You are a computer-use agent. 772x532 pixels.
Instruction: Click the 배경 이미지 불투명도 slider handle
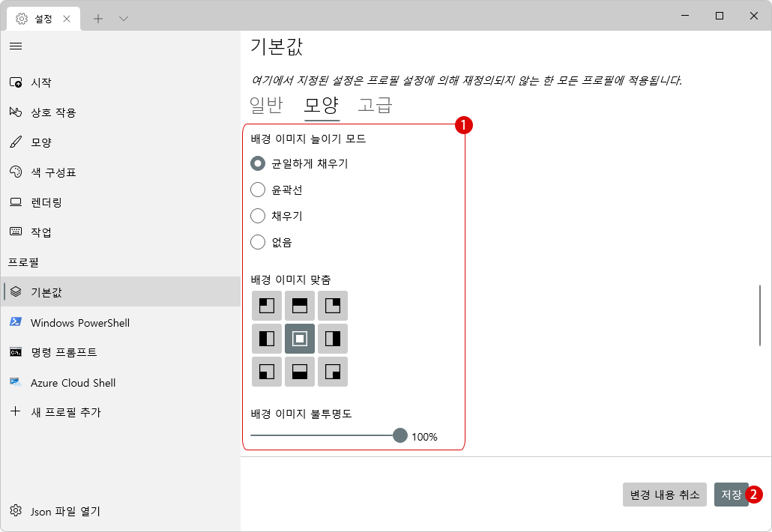pos(400,435)
